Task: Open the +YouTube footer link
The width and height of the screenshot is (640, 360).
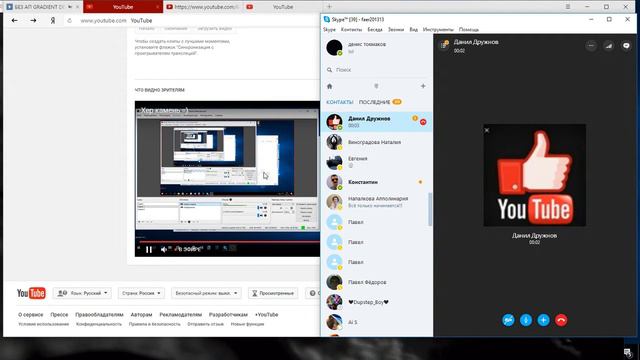Action: coord(267,315)
